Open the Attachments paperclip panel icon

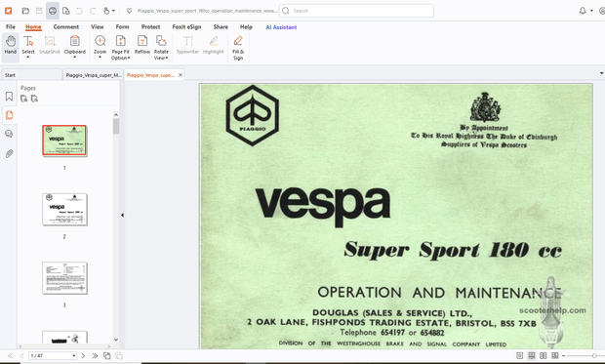point(9,153)
